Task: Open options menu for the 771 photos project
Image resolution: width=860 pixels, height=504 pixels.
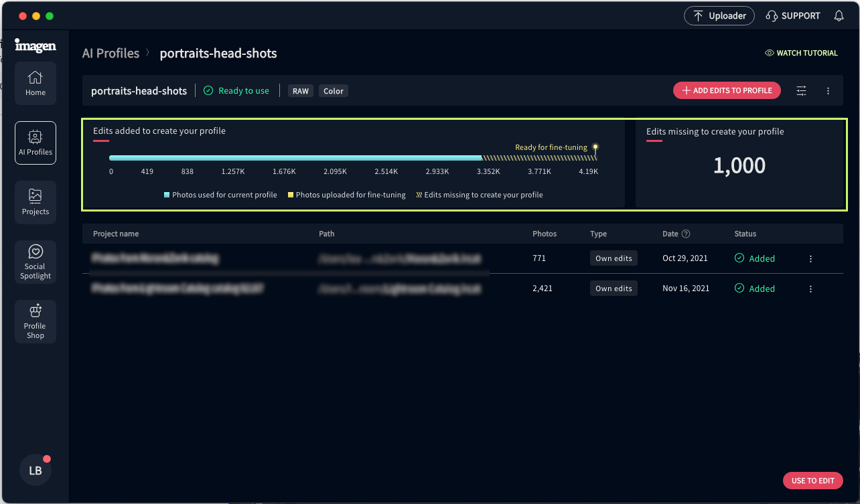Action: pos(810,258)
